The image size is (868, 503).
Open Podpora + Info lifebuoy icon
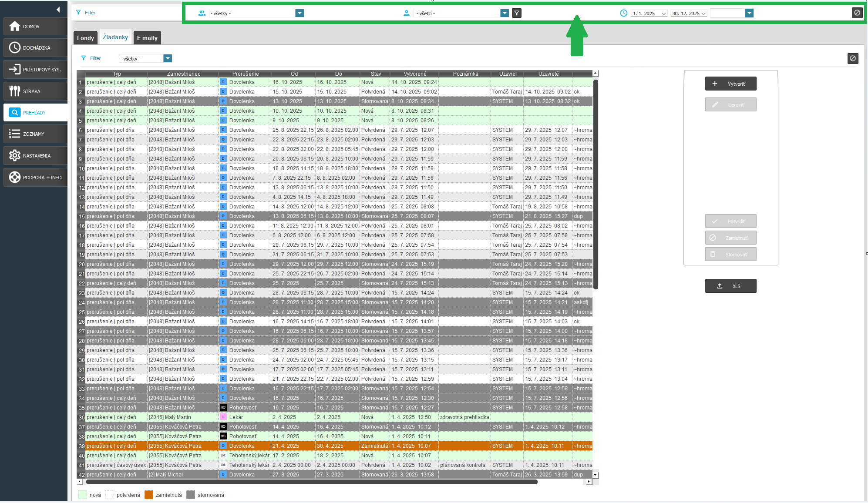[x=15, y=177]
